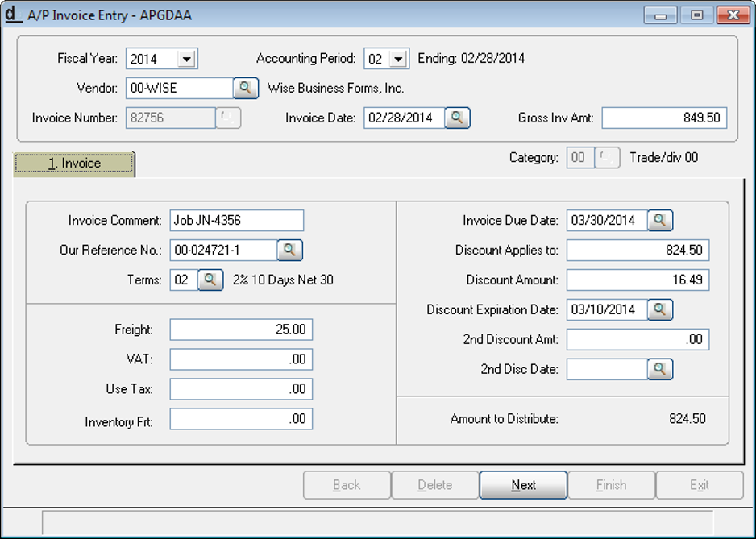Click the VAT amount field

241,359
